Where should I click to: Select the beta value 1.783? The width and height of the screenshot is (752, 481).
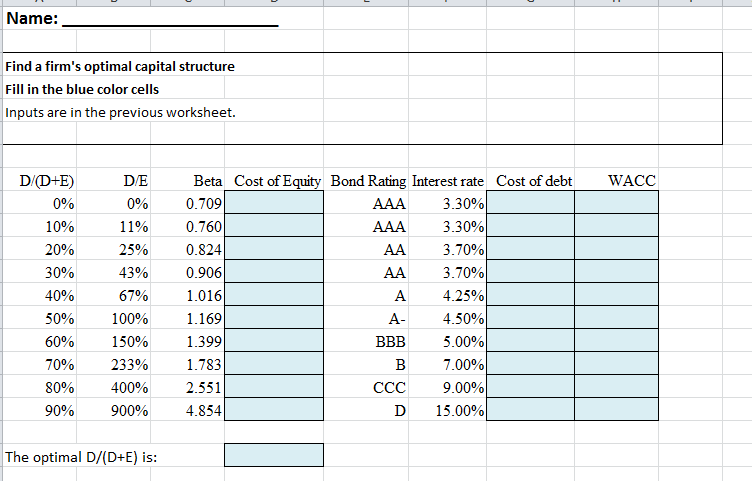(x=204, y=364)
